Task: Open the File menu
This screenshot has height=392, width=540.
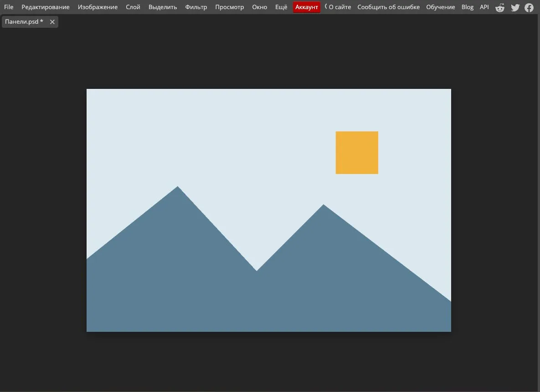Action: 9,7
